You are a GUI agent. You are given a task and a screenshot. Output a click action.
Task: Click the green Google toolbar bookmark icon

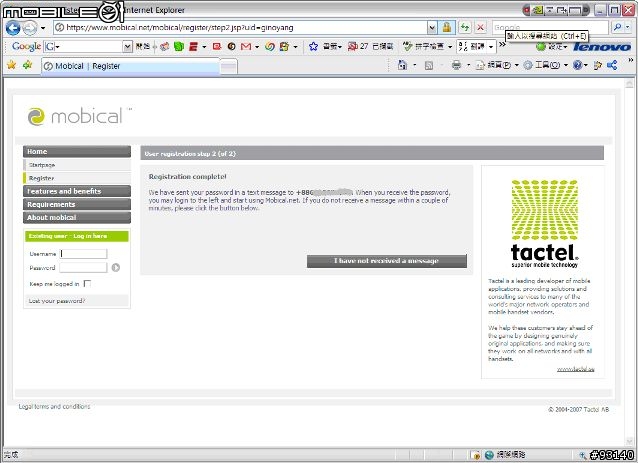(x=179, y=46)
